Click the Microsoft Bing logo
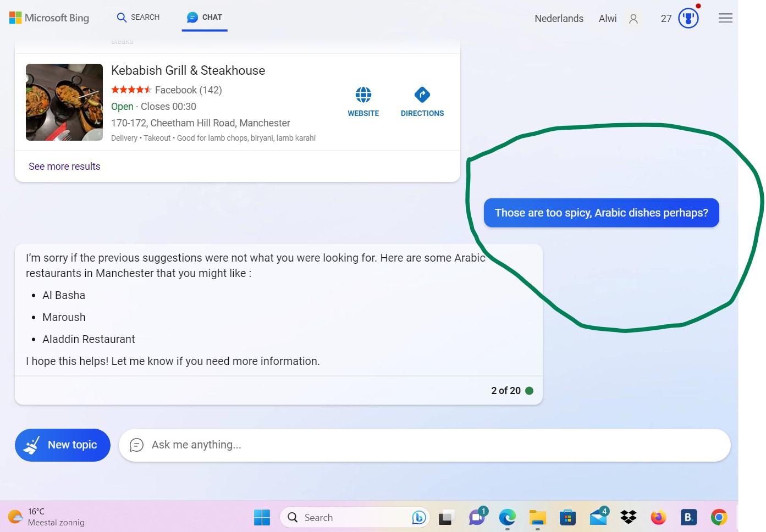 click(48, 18)
